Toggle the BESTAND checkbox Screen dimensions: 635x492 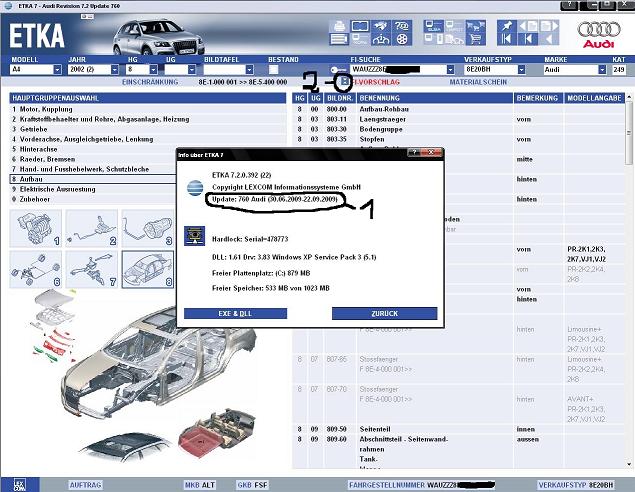(x=274, y=70)
